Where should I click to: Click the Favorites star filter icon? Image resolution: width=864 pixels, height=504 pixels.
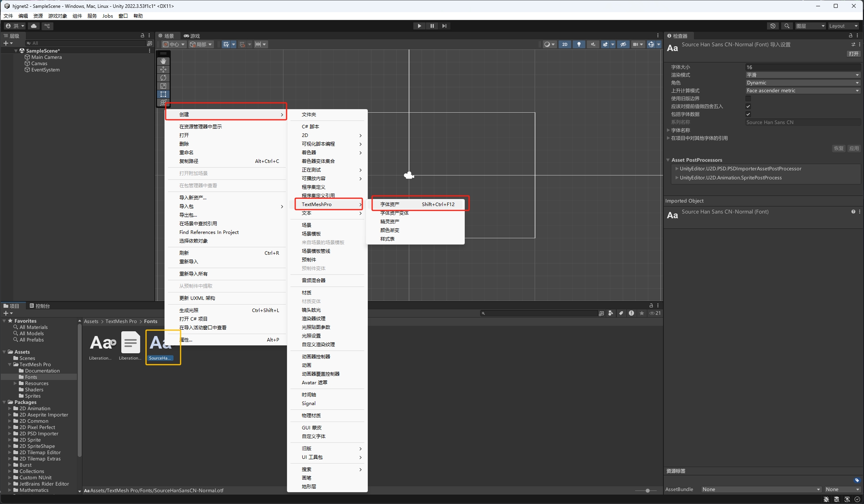(641, 313)
